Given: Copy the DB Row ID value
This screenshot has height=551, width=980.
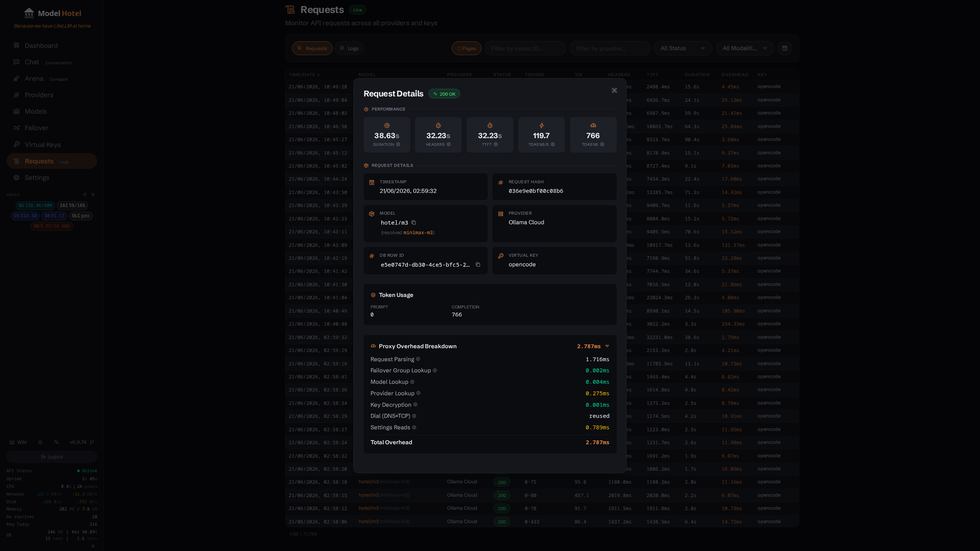Looking at the screenshot, I should pos(478,264).
